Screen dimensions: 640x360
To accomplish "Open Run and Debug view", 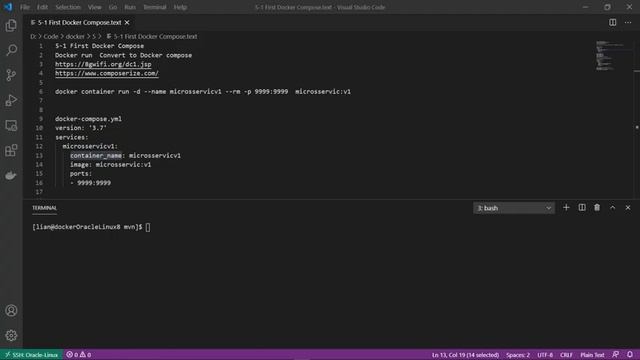I will tap(11, 100).
